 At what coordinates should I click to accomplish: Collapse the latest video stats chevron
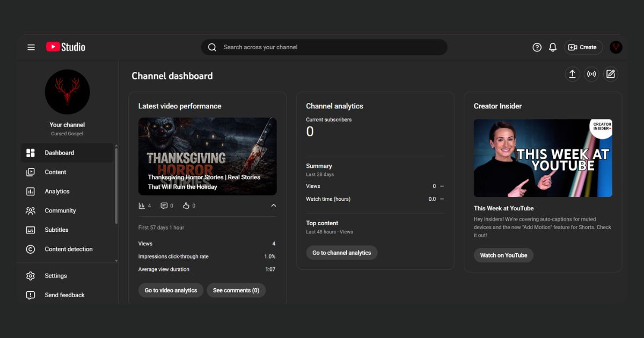[x=273, y=205]
